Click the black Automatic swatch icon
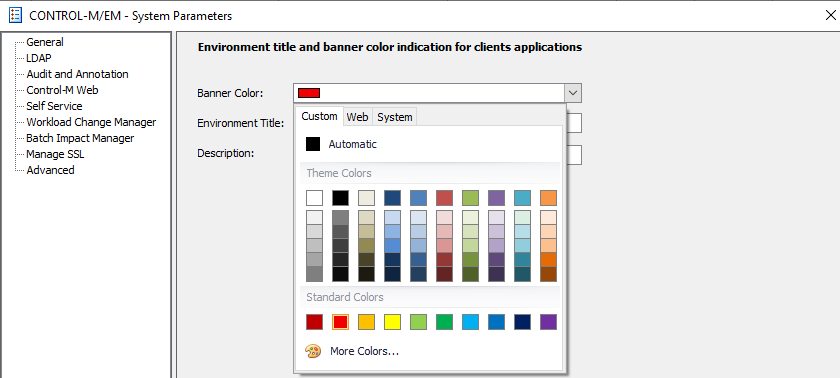840x378 pixels. [313, 144]
